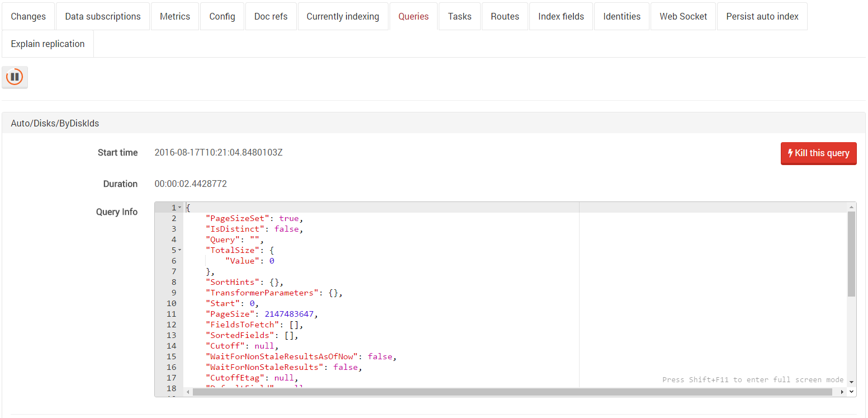The image size is (868, 418).
Task: Select the Doc refs tab
Action: pyautogui.click(x=271, y=16)
